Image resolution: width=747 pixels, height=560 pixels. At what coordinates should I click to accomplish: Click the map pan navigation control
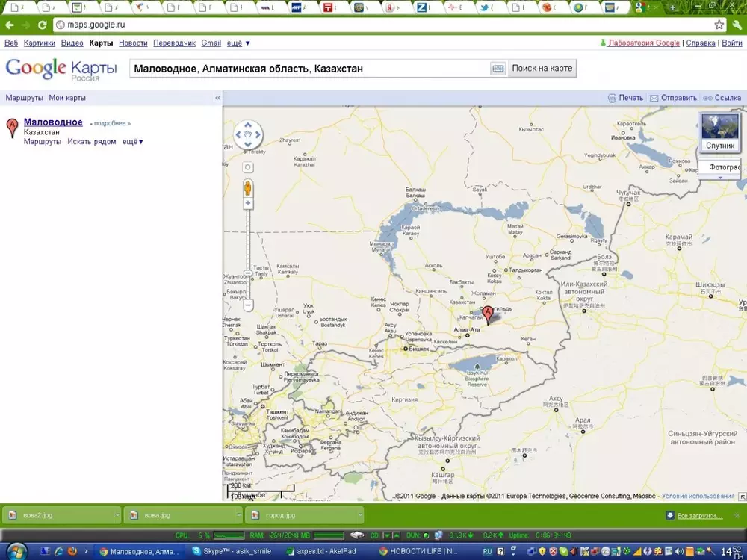coord(248,135)
